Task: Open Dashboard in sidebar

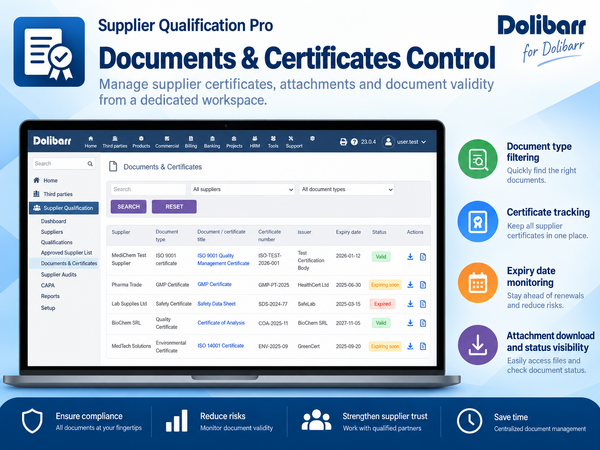Action: coord(54,221)
